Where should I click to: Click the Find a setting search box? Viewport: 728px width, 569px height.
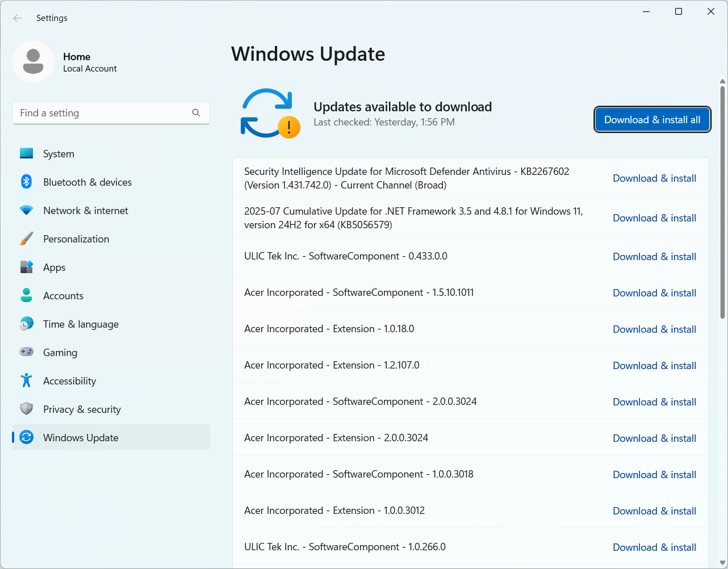[111, 113]
